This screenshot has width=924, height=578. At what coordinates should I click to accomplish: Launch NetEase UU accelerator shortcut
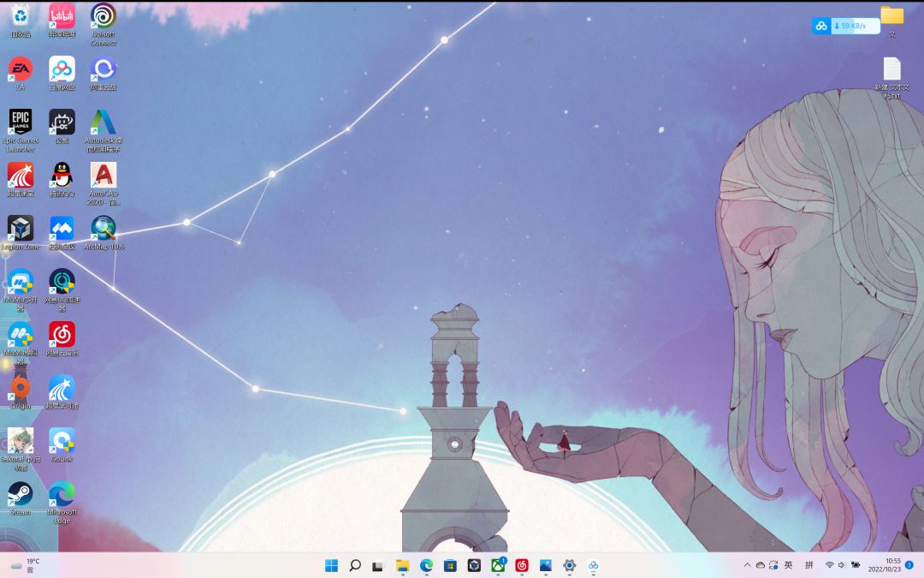pyautogui.click(x=62, y=290)
